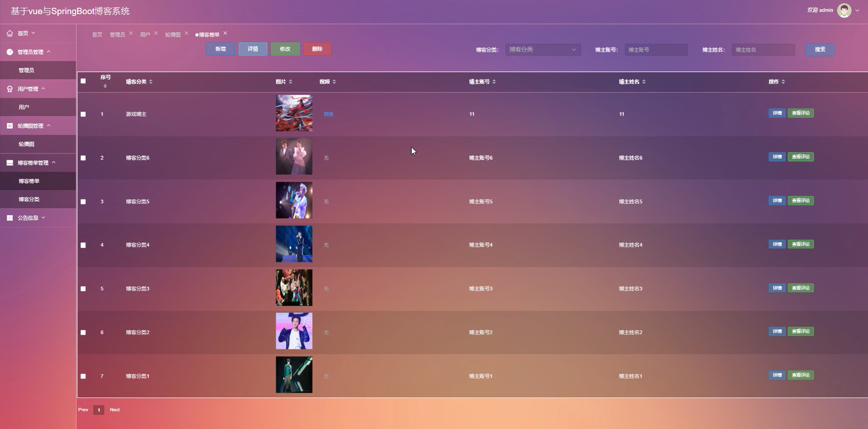Click the 详情 toolbar button
The width and height of the screenshot is (868, 429).
click(253, 49)
